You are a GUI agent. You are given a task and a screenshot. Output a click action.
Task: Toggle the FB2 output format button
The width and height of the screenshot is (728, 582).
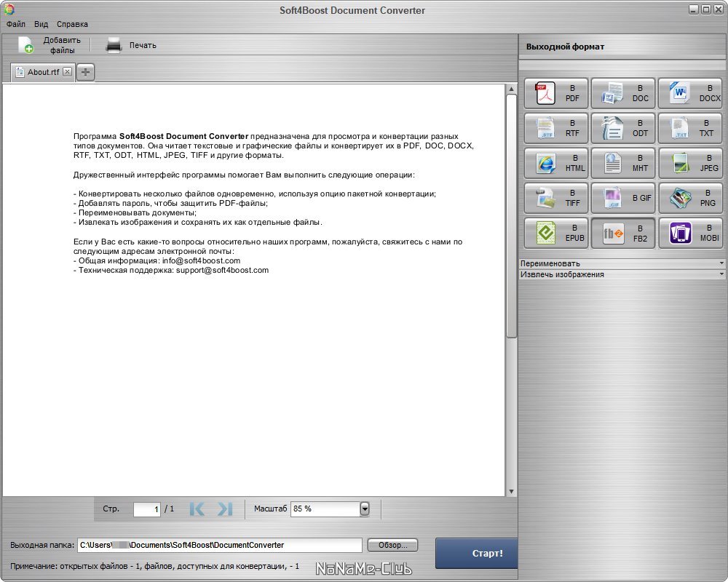[622, 234]
